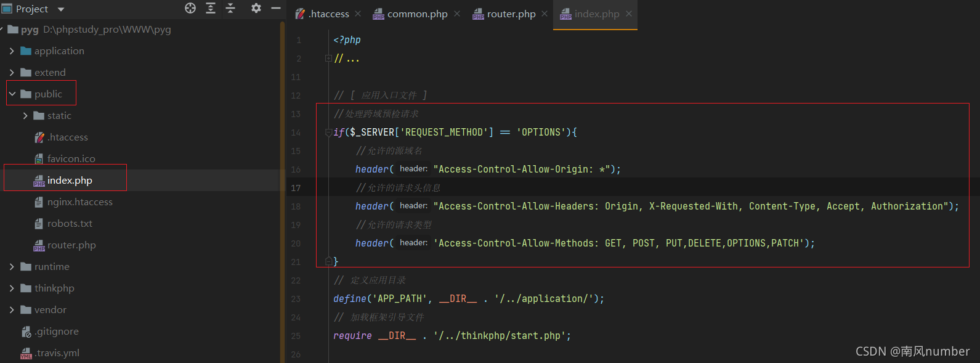
Task: Select nginx.htaccess in project tree
Action: click(79, 202)
